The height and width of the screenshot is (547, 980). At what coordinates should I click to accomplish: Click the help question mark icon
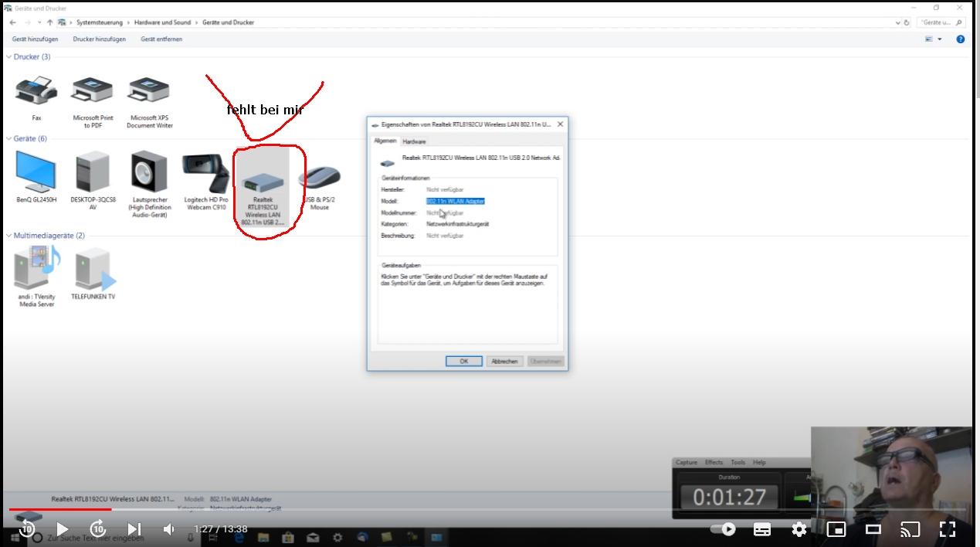point(961,39)
